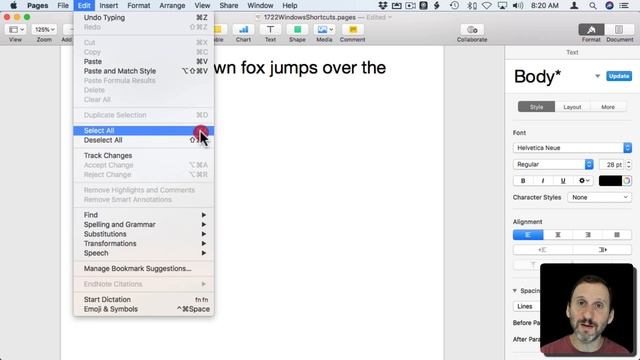The height and width of the screenshot is (360, 640).
Task: Click the Update style button
Action: (619, 76)
